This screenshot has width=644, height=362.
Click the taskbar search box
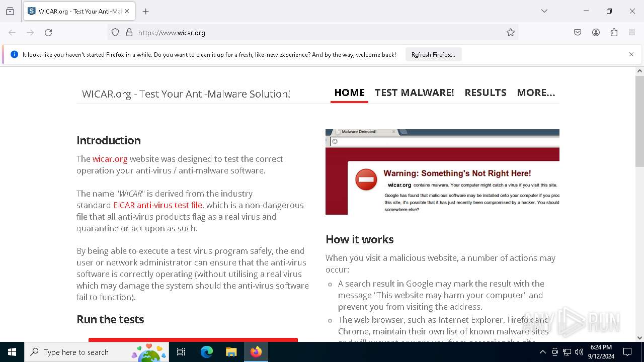[x=97, y=352]
